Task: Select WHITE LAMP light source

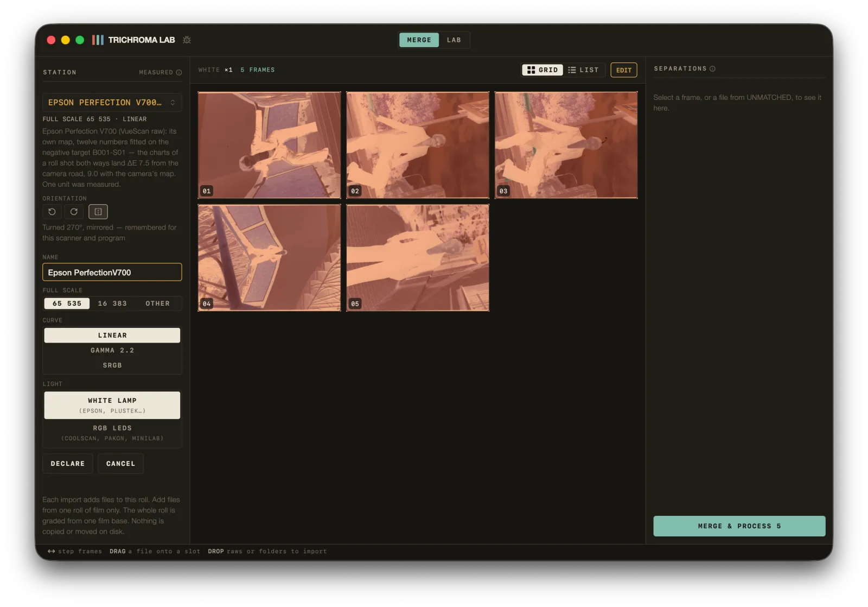Action: coord(112,405)
